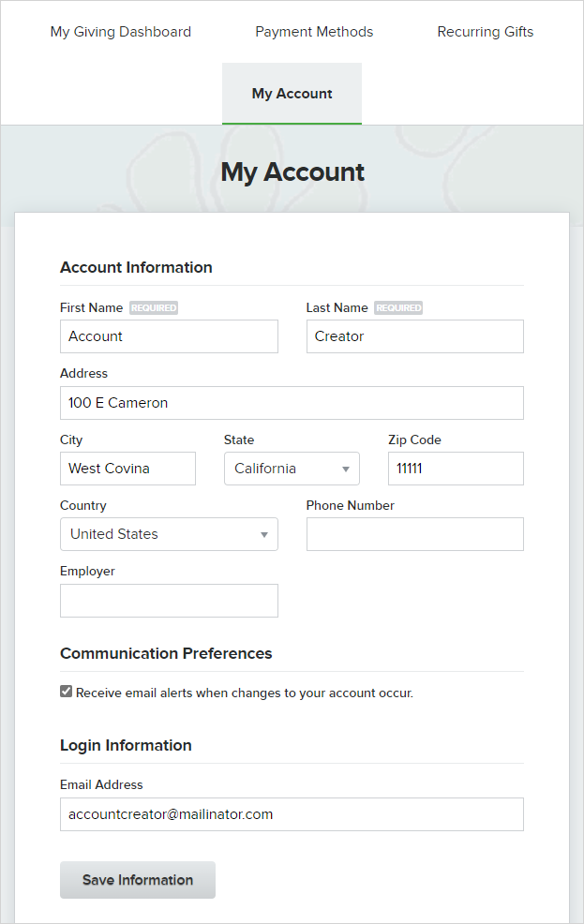This screenshot has height=924, width=584.
Task: Click the Communication Preferences heading
Action: pos(166,653)
